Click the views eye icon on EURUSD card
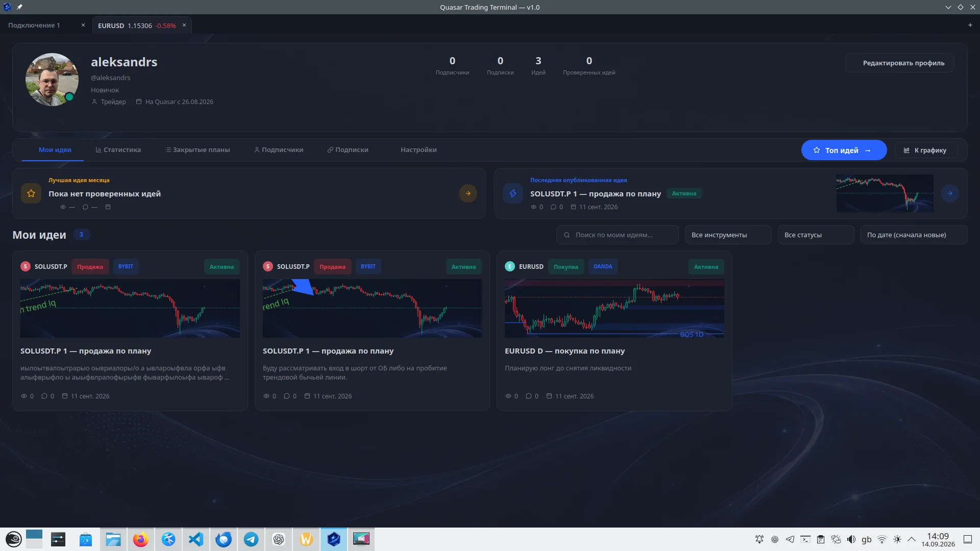The height and width of the screenshot is (551, 980). pyautogui.click(x=508, y=396)
